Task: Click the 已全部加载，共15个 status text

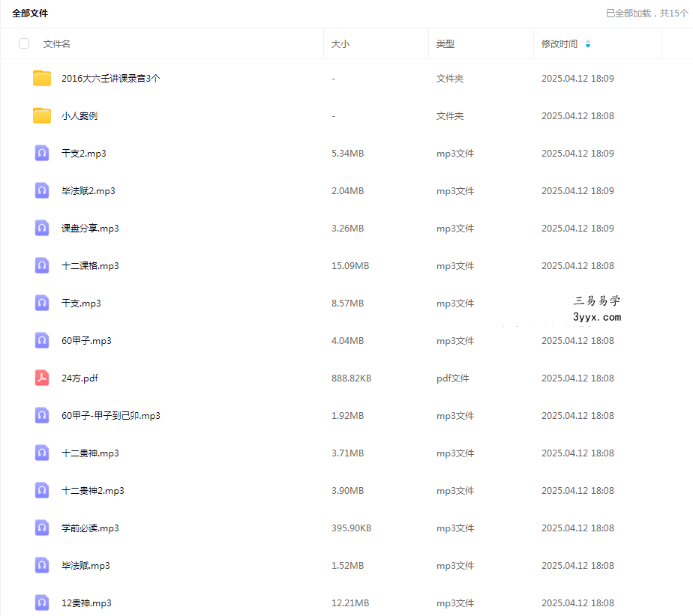Action: (647, 13)
